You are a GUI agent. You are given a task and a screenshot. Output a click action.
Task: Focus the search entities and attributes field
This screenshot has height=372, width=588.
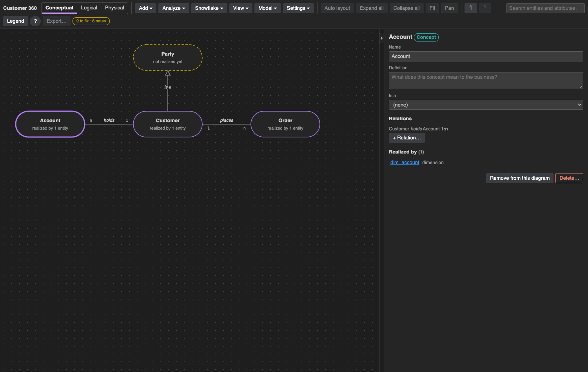point(545,8)
